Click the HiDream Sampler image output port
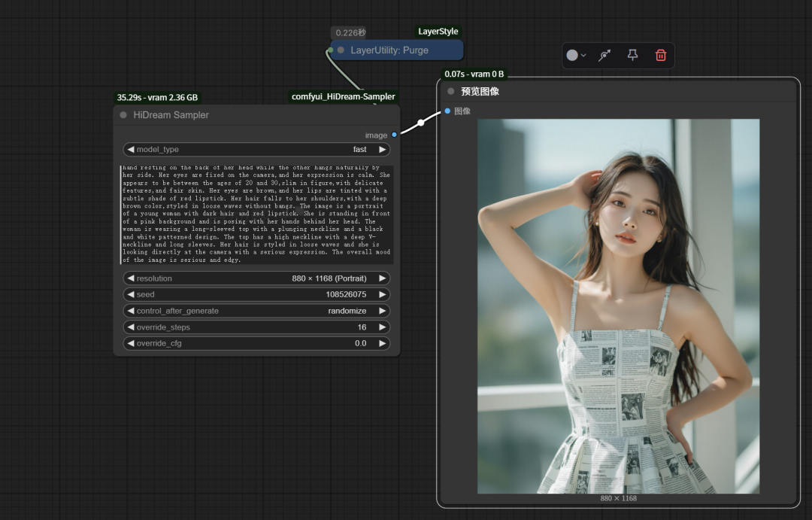Image resolution: width=812 pixels, height=520 pixels. coord(394,135)
